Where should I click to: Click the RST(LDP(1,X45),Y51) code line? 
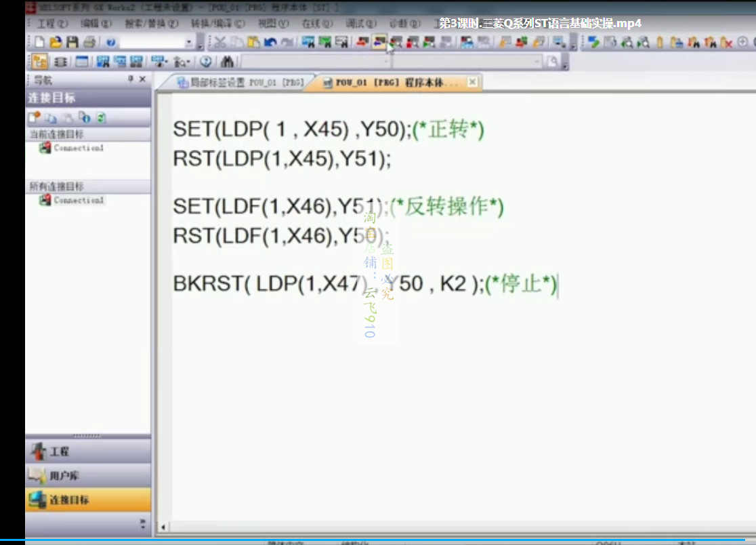(x=282, y=159)
